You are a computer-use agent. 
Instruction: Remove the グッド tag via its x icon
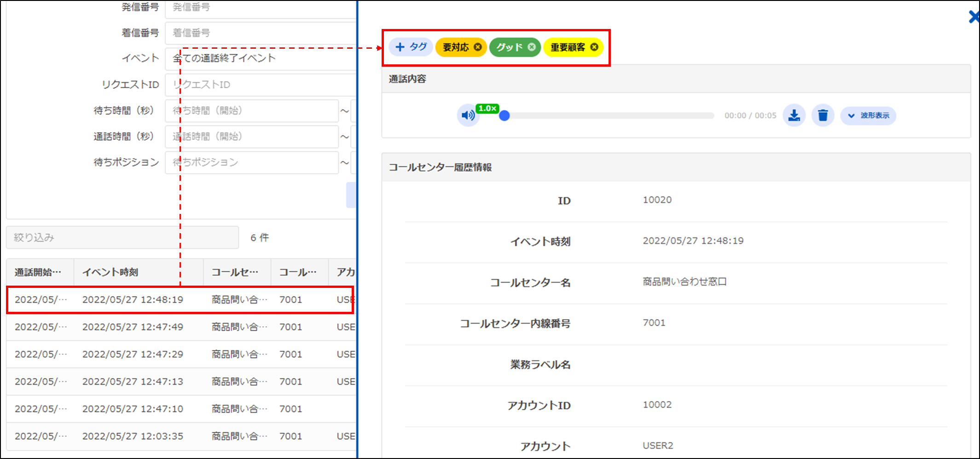point(532,47)
